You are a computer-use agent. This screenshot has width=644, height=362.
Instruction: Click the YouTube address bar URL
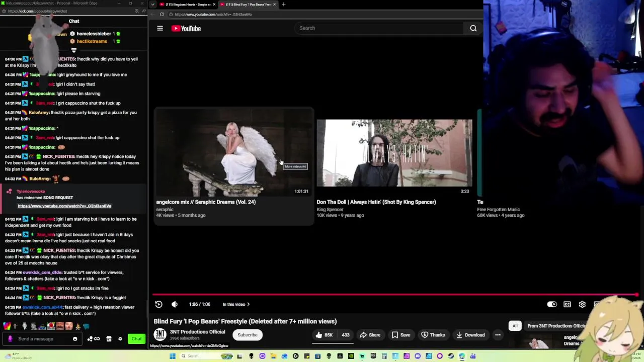click(213, 15)
